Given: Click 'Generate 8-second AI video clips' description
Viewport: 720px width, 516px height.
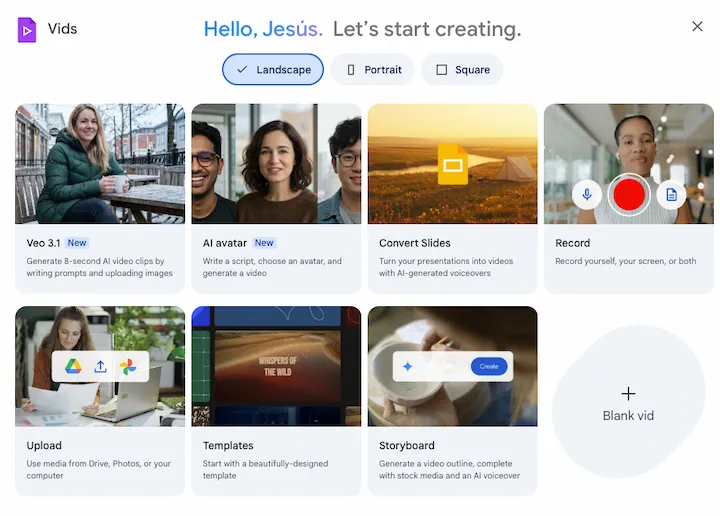Looking at the screenshot, I should [x=100, y=267].
